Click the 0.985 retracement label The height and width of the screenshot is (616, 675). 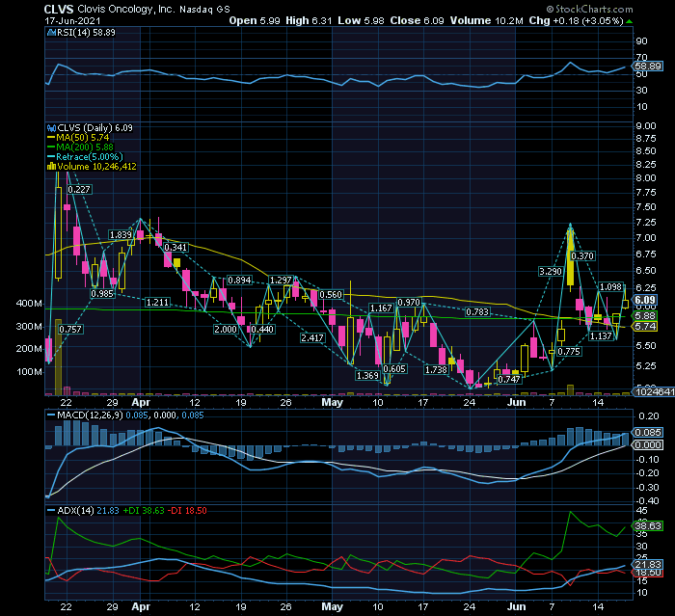tap(102, 294)
